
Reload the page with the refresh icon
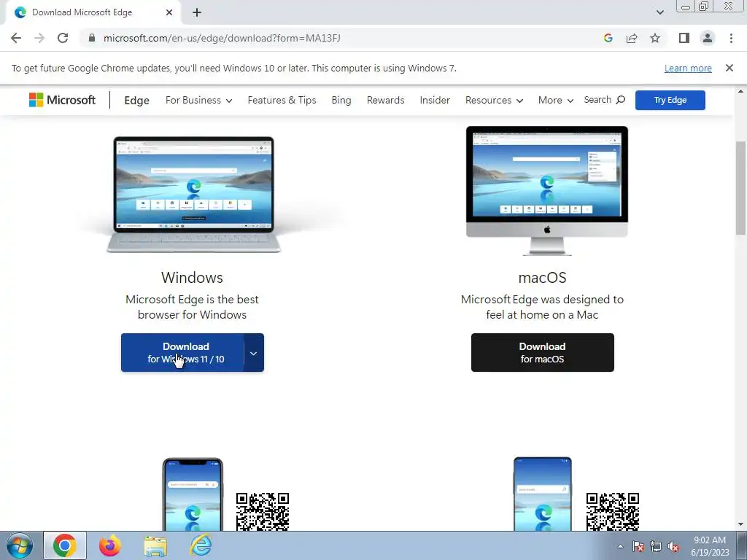pos(63,38)
